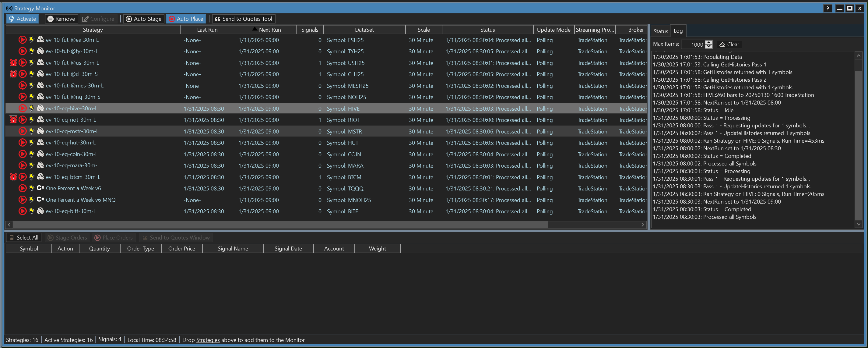Open the Log tab

tap(678, 31)
